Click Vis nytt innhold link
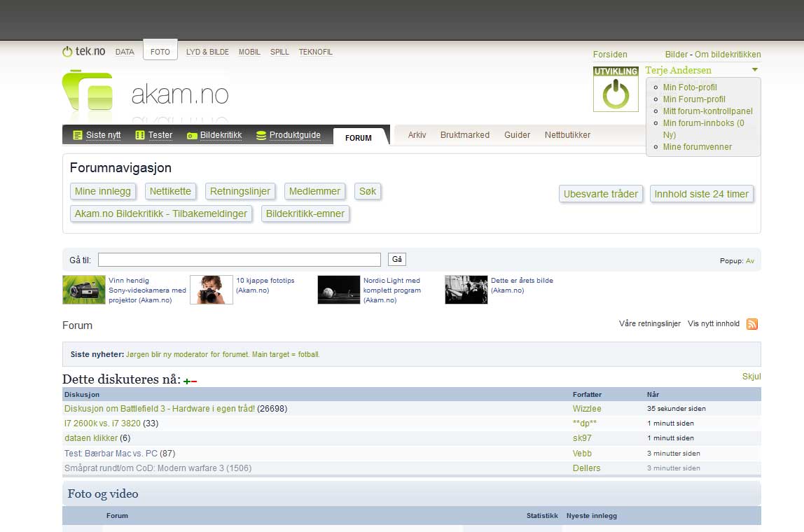804x532 pixels. tap(713, 323)
